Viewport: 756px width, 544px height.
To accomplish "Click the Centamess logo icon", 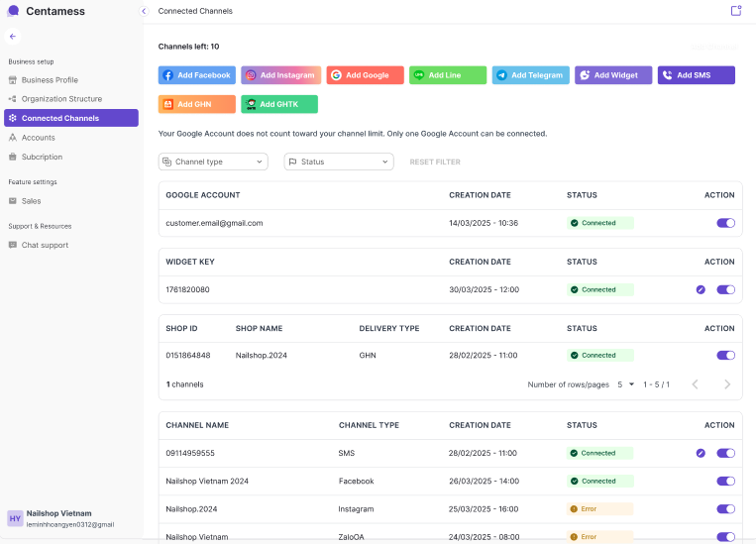I will point(13,11).
